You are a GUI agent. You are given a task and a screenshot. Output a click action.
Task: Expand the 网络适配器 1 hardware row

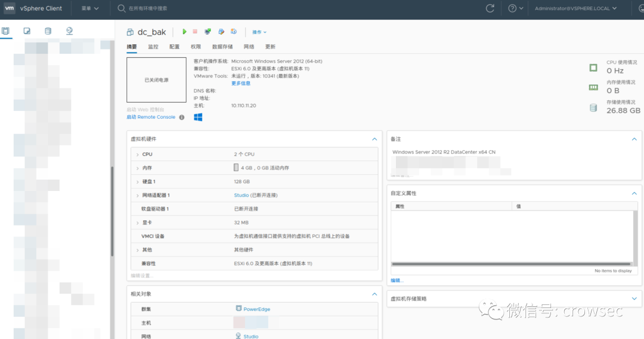point(138,196)
